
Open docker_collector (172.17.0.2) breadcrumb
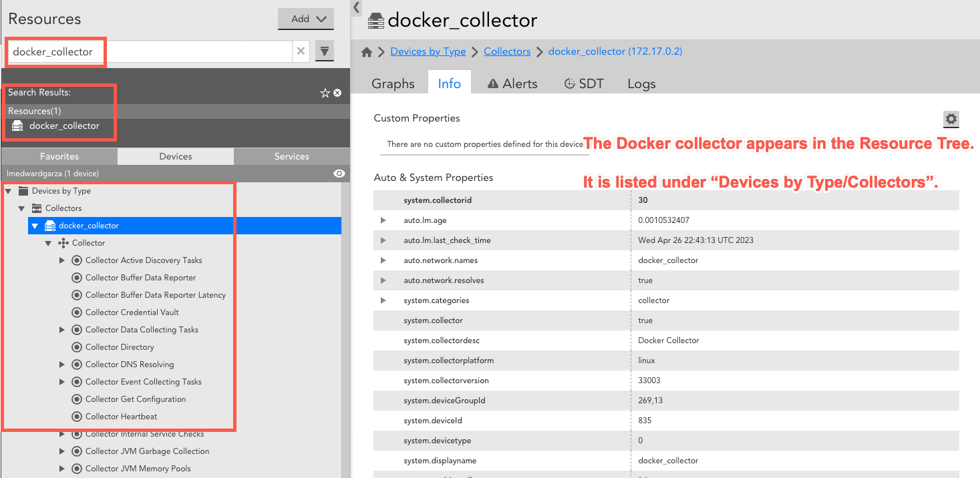(x=615, y=51)
